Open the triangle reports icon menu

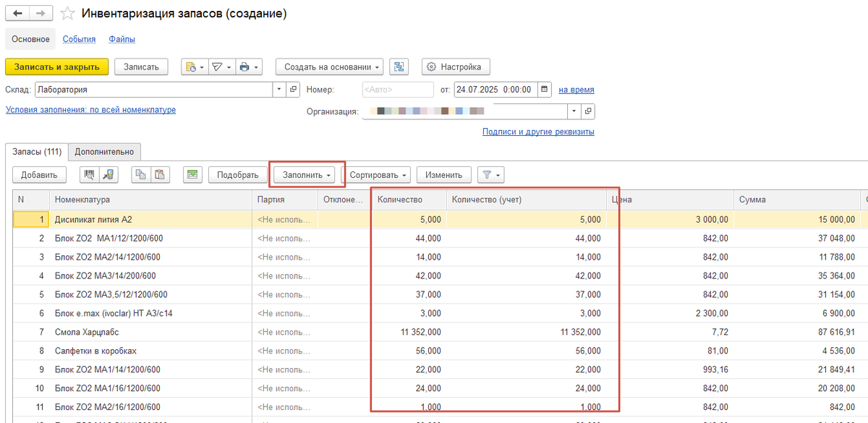221,67
